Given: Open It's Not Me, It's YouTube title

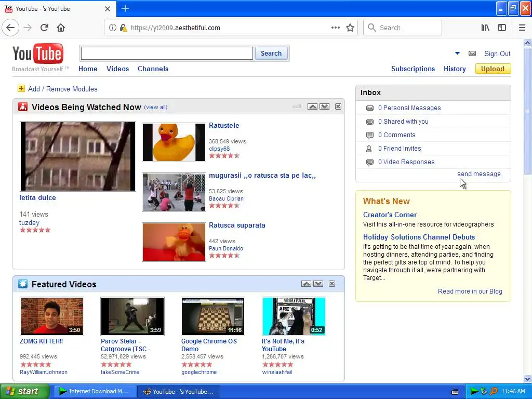Looking at the screenshot, I should [x=283, y=345].
